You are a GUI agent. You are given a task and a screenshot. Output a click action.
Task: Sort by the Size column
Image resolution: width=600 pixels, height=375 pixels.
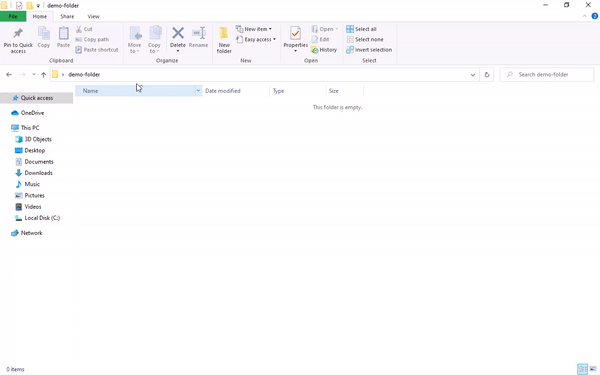[x=344, y=91]
